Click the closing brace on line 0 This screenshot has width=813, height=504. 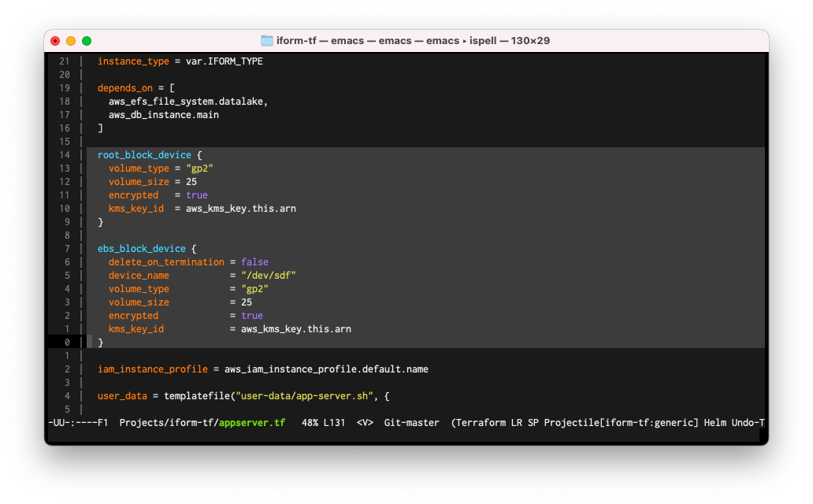coord(101,343)
